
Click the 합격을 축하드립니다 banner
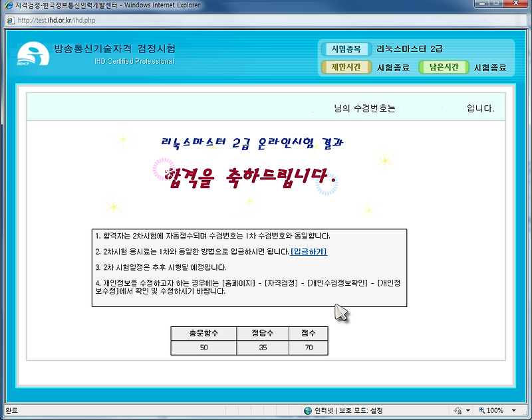coord(251,177)
